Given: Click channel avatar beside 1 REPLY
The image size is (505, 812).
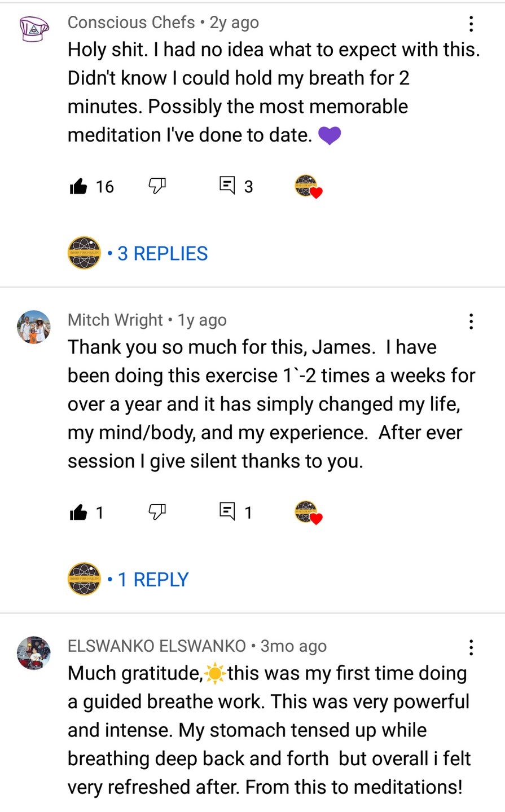Looking at the screenshot, I should pyautogui.click(x=84, y=579).
